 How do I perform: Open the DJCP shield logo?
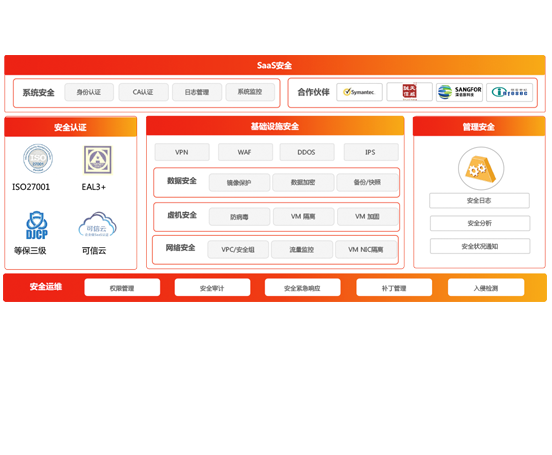coord(37,225)
